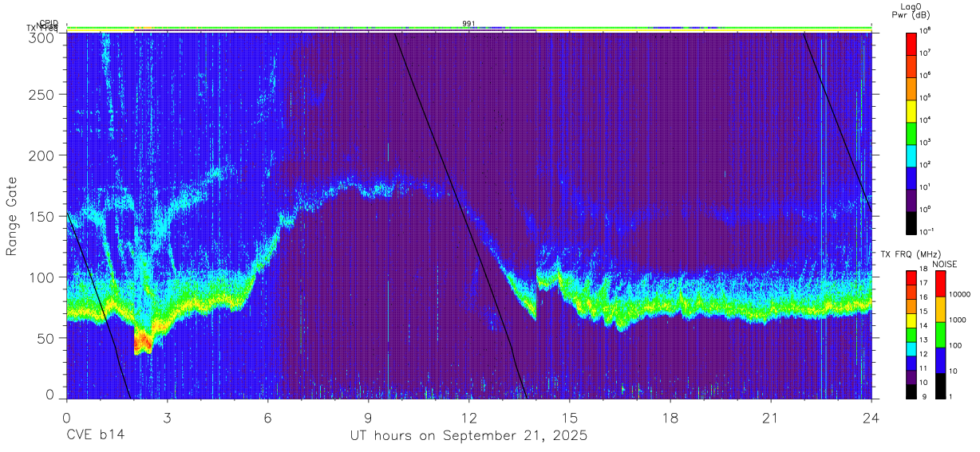The image size is (980, 452).
Task: Click the 10⁴ label on power colorbar
Action: 926,120
